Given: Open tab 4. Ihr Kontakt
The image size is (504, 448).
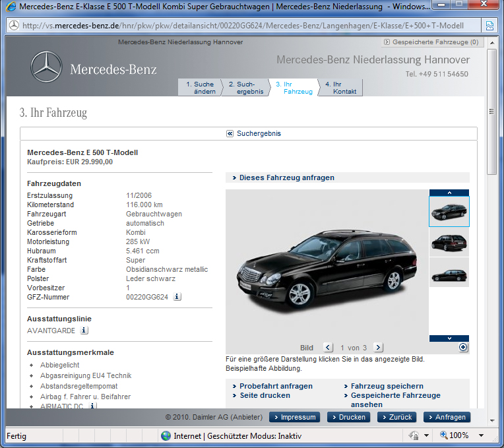Looking at the screenshot, I should pyautogui.click(x=340, y=87).
